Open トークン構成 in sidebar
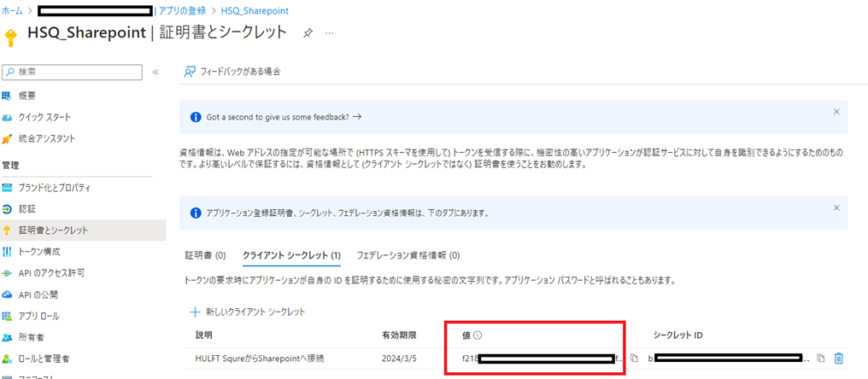Viewport: 868px width, 379px height. tap(39, 252)
